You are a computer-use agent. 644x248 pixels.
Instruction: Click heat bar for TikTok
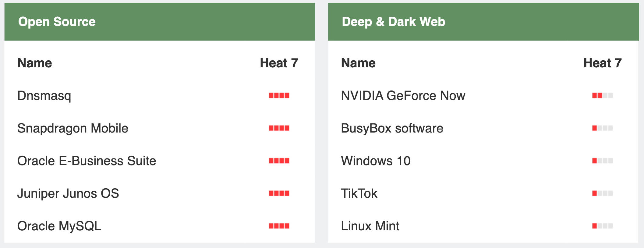tap(602, 193)
